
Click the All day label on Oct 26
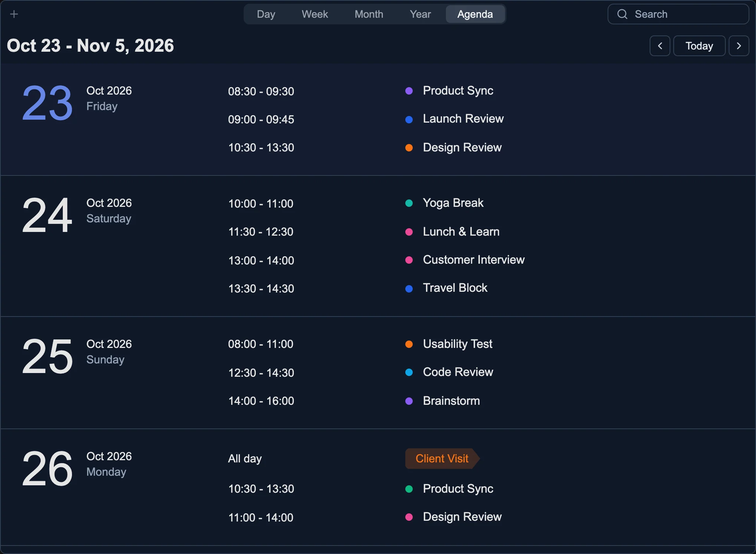[245, 459]
